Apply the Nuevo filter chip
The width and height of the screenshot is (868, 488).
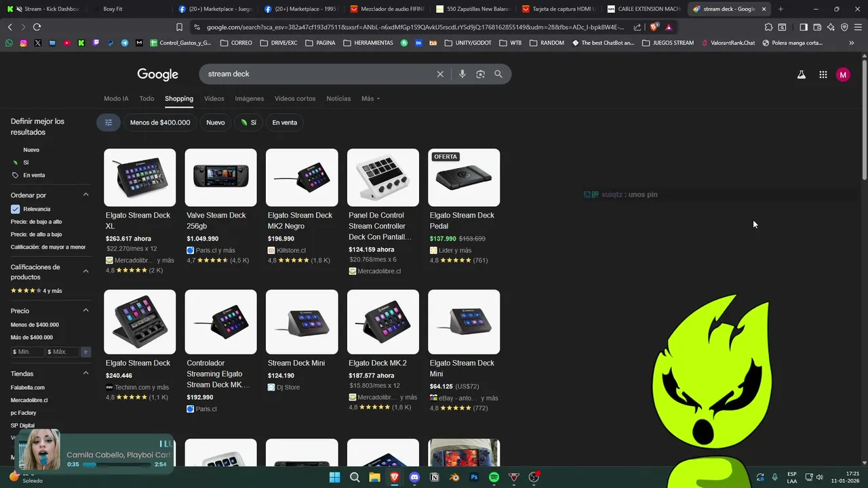click(x=216, y=123)
